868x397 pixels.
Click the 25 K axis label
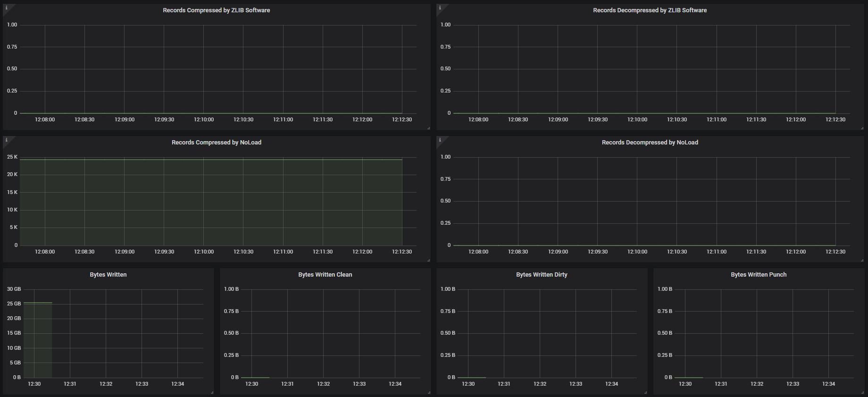click(x=12, y=157)
